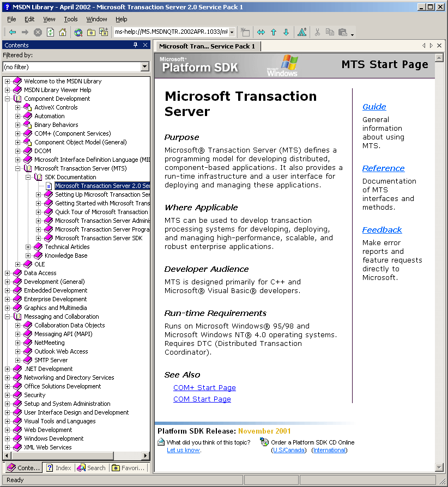Viewport: 448px width, 487px height.
Task: Open the Reference link
Action: 383,168
